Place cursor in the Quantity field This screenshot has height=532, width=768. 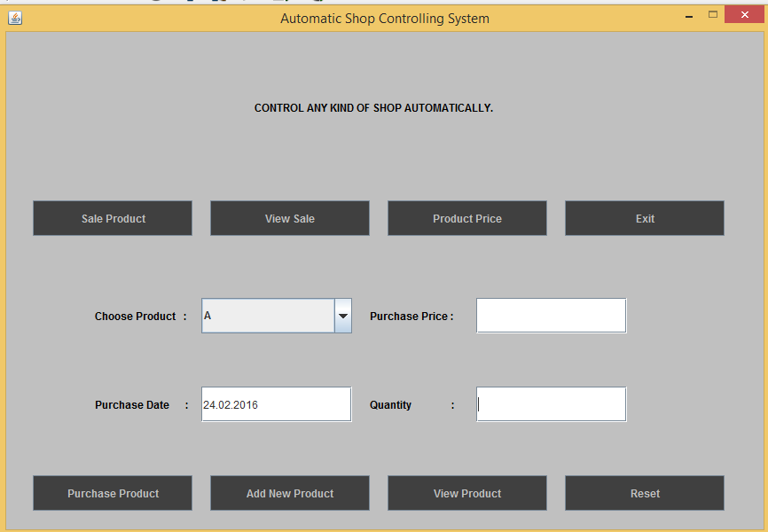pos(550,403)
